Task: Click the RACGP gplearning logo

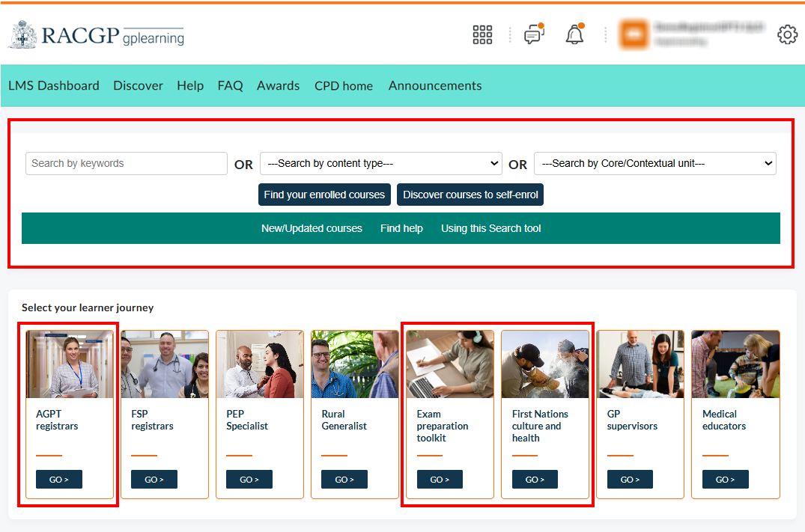Action: (x=96, y=35)
